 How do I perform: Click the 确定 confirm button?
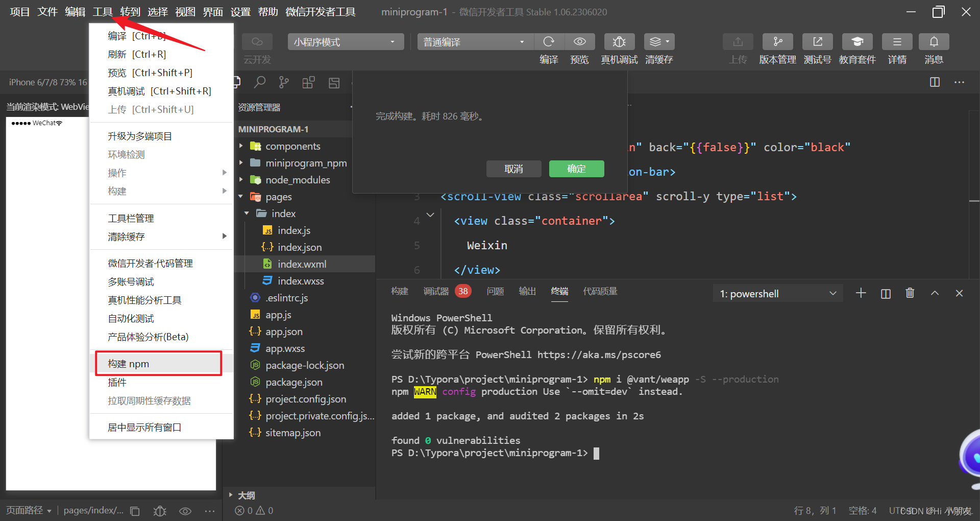point(577,169)
